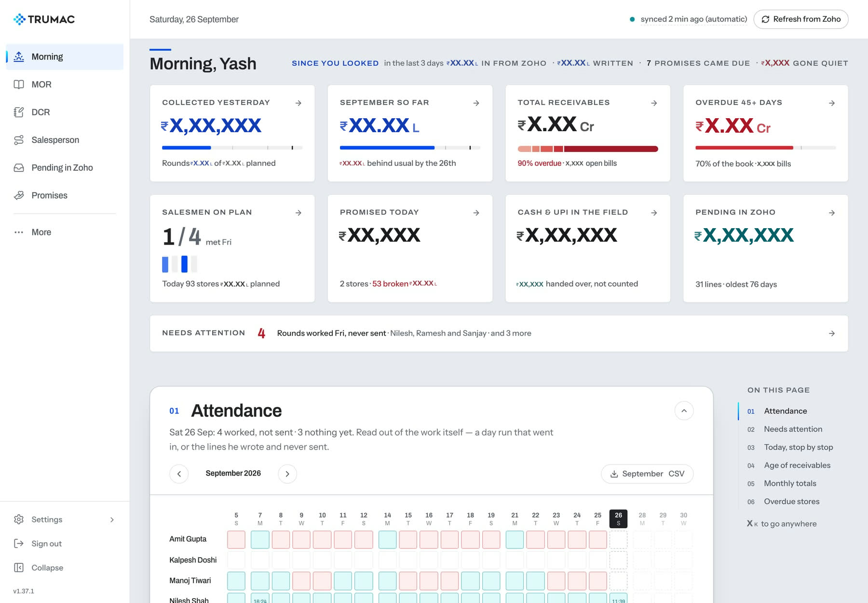Select Morning in the sidebar
Screen dimensions: 868x603
pos(65,56)
